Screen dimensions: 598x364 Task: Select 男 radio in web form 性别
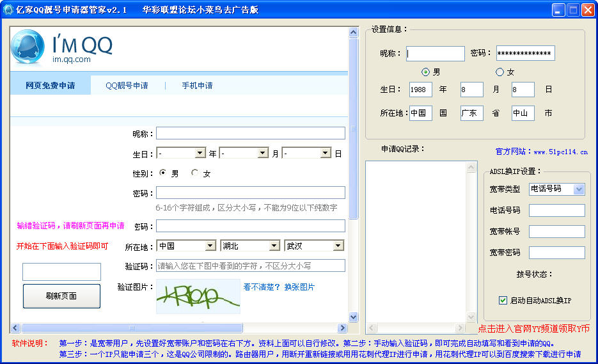(163, 173)
